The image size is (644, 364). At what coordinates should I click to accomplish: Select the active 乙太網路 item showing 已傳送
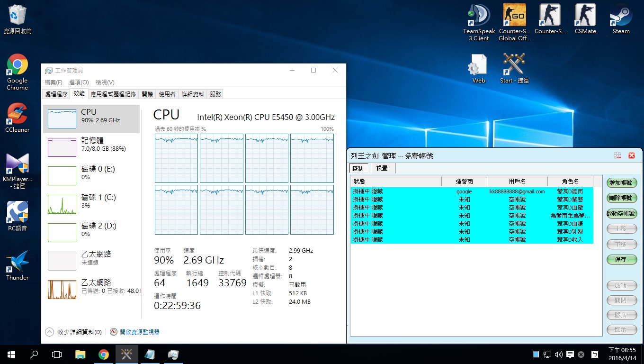pos(91,289)
